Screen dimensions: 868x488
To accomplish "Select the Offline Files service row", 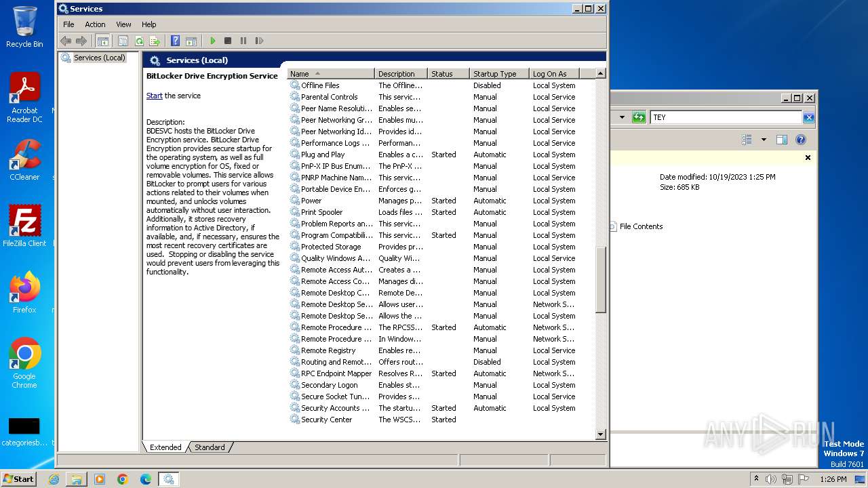I will (441, 85).
